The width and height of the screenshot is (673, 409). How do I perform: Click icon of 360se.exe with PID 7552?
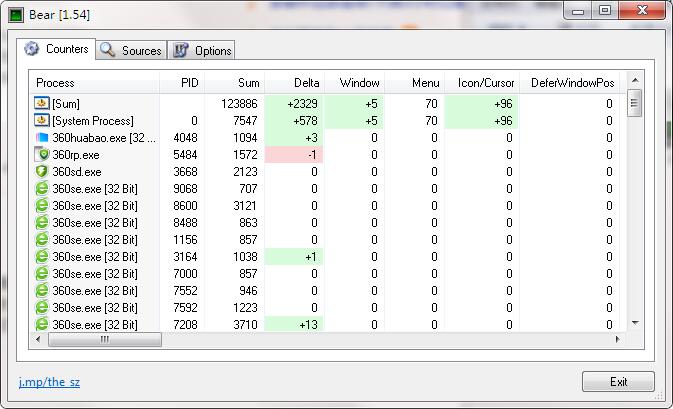[42, 291]
